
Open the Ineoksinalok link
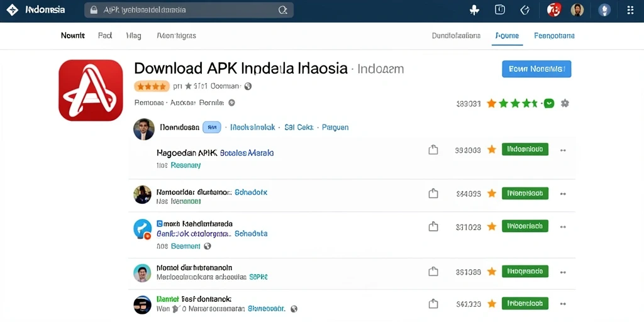pyautogui.click(x=253, y=127)
